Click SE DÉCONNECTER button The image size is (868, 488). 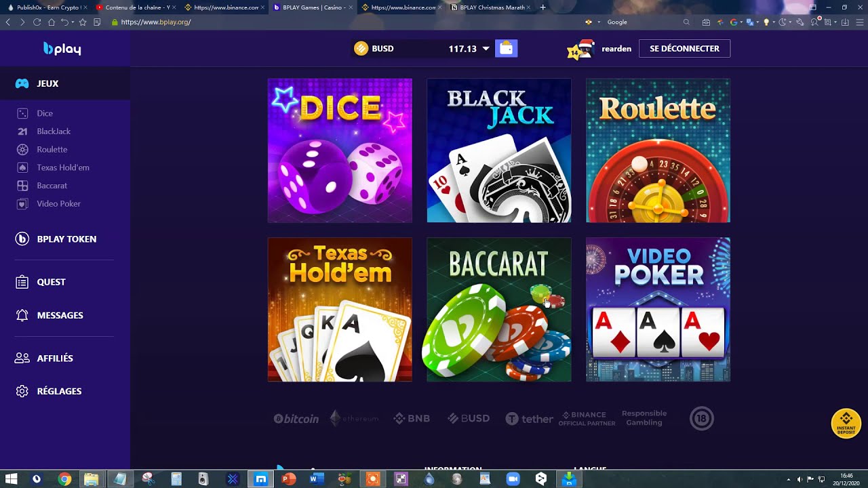tap(684, 49)
